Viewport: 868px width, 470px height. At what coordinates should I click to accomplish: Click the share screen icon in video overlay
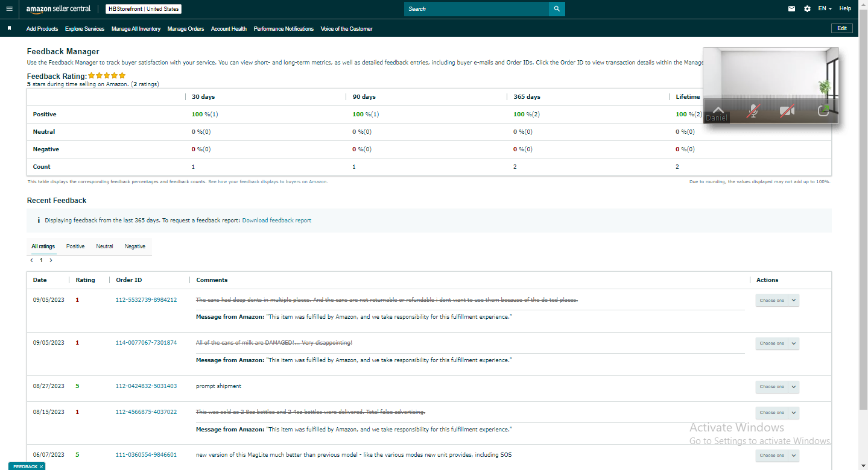tap(823, 111)
